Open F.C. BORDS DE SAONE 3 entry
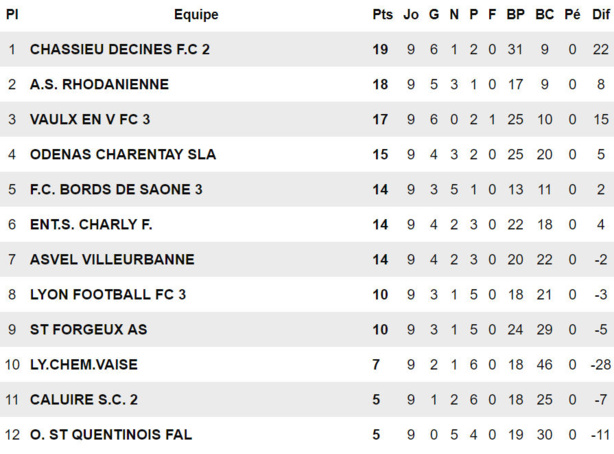Screen dimensions: 614x454 tap(116, 189)
